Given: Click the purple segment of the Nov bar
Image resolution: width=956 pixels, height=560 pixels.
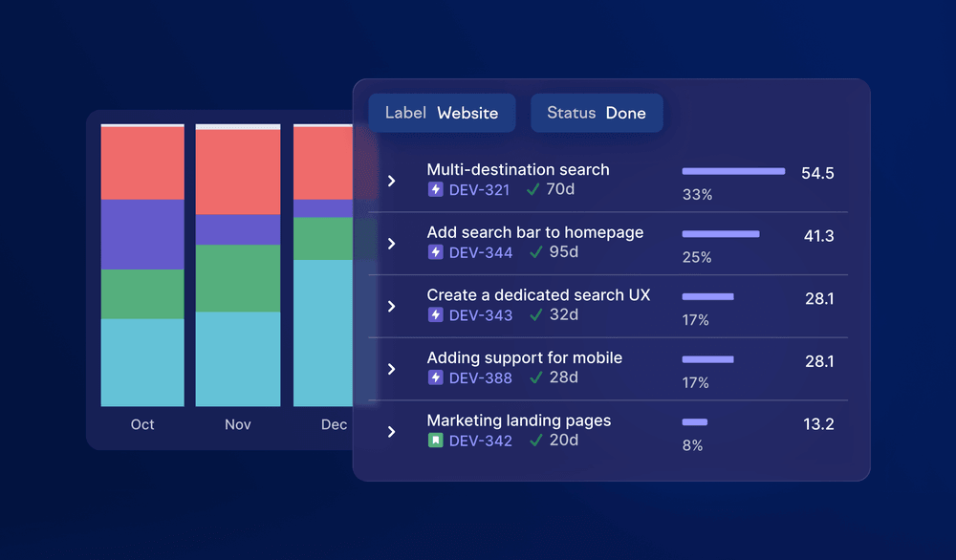Looking at the screenshot, I should click(x=238, y=229).
